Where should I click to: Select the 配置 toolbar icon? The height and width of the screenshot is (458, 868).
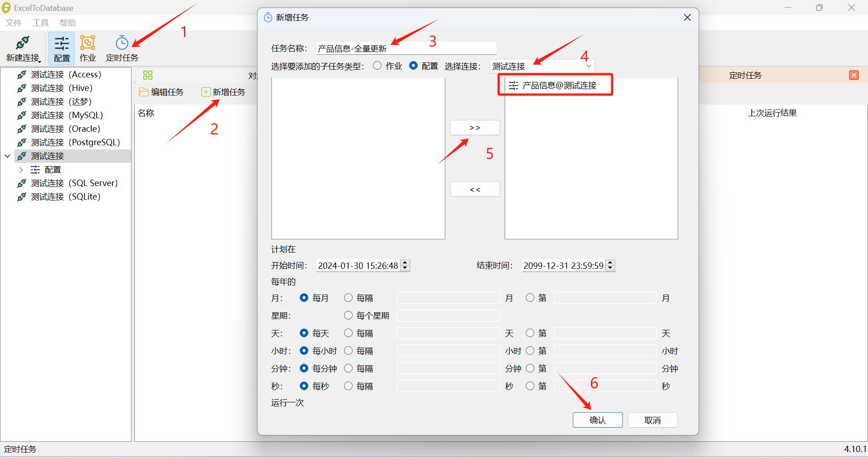(61, 43)
